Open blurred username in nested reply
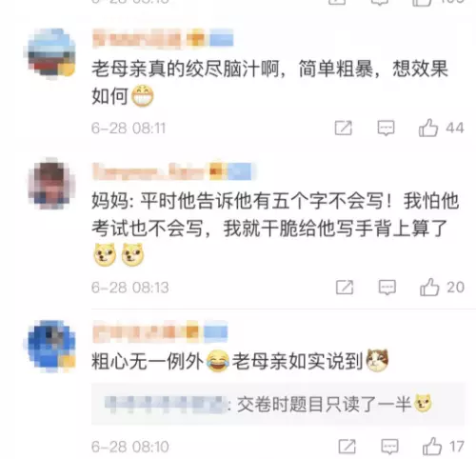The image size is (476, 459). [165, 405]
